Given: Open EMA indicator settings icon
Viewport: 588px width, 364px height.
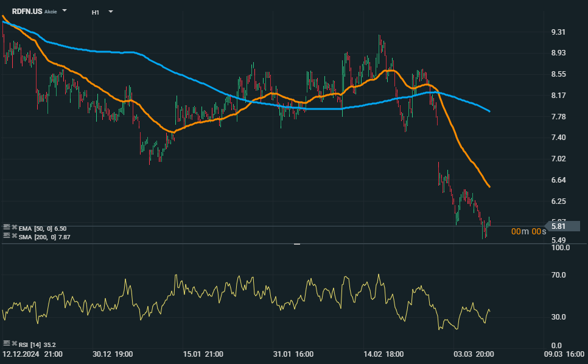Looking at the screenshot, I should (x=6, y=228).
